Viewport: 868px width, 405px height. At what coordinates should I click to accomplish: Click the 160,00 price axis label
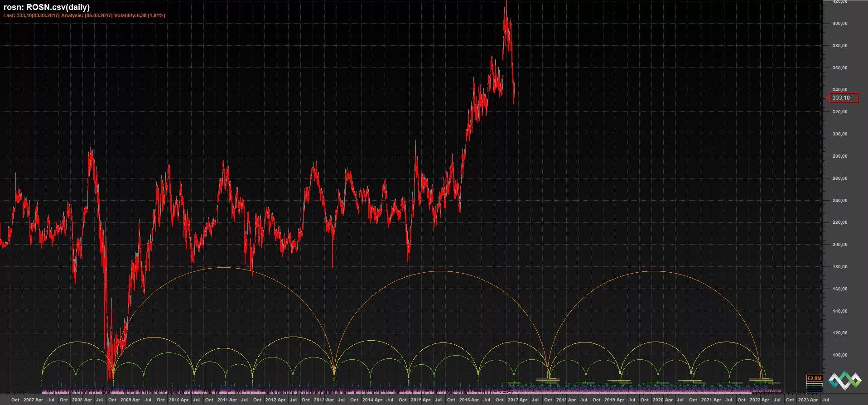tap(839, 289)
